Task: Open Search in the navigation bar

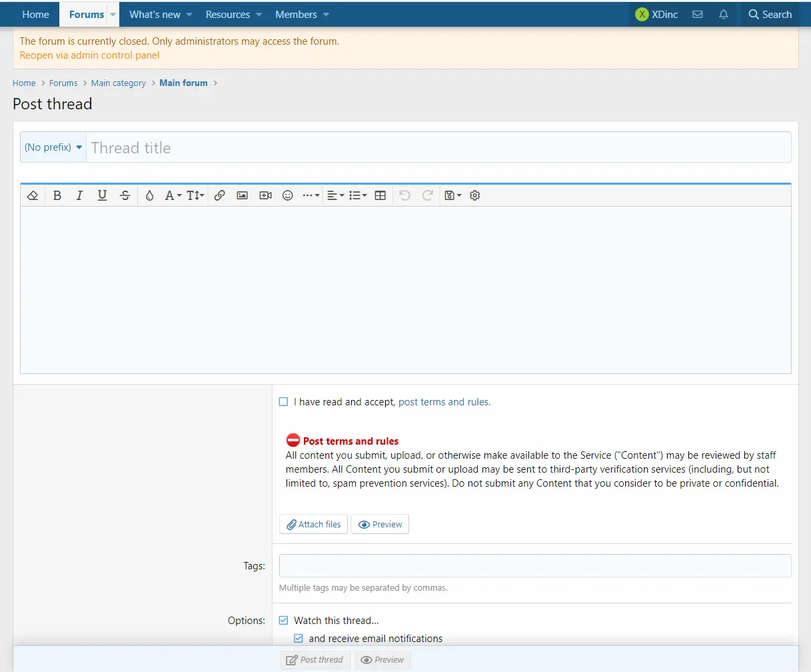Action: 770,14
